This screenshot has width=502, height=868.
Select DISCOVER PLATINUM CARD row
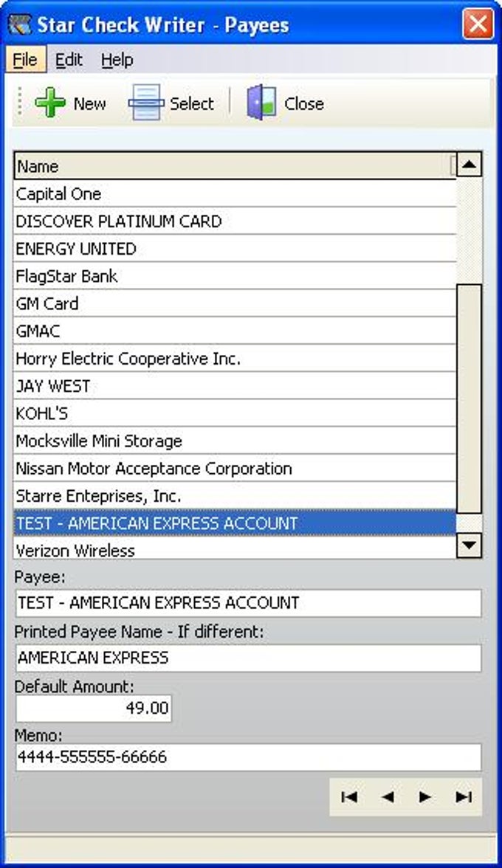click(235, 221)
